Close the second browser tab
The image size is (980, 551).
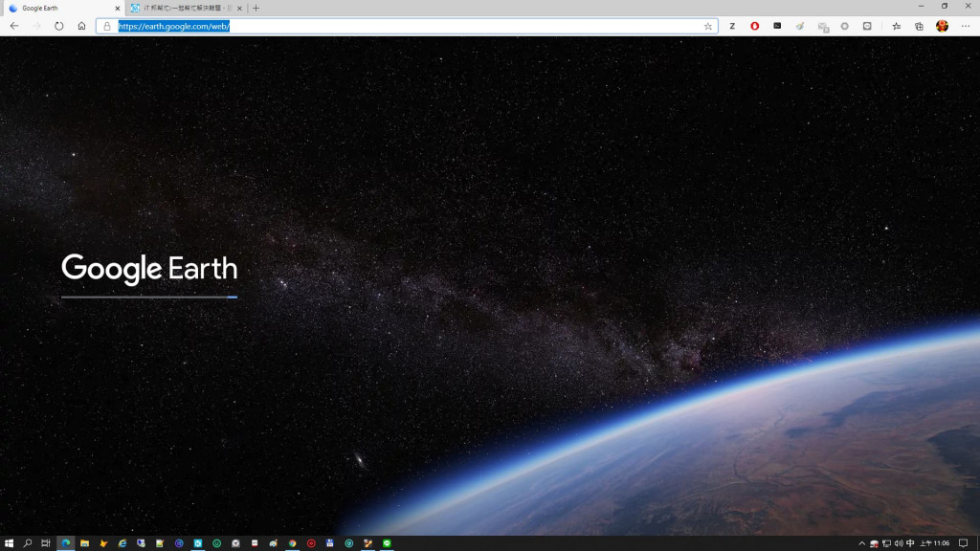[x=239, y=8]
